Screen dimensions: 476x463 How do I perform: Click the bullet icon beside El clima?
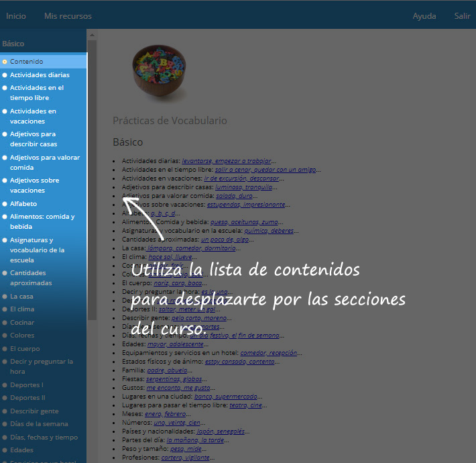(5, 309)
